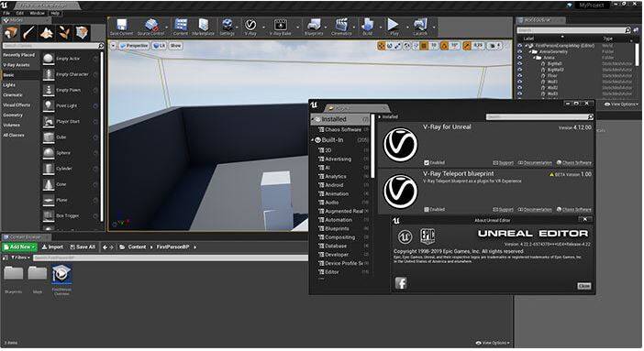This screenshot has width=644, height=351.
Task: Click the Add New button
Action: pos(19,247)
